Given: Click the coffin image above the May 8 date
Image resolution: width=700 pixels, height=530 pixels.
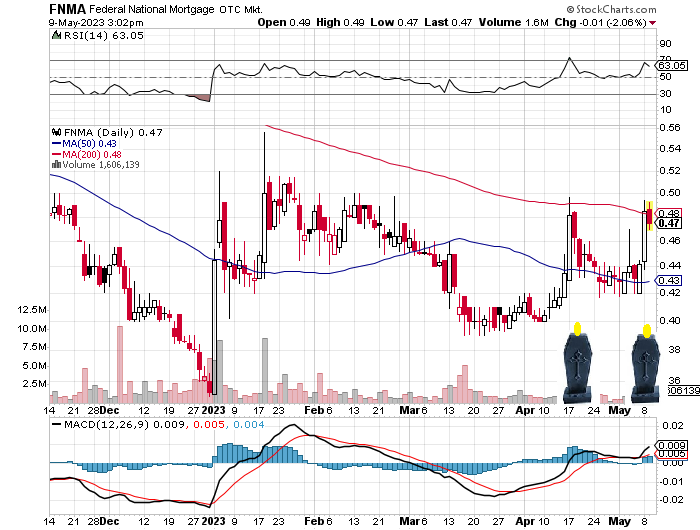Looking at the screenshot, I should click(646, 367).
